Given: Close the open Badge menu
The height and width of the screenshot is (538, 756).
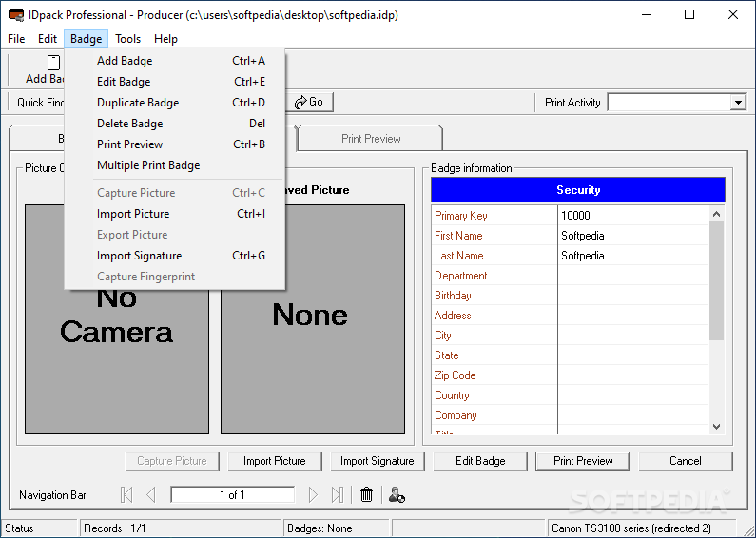Looking at the screenshot, I should 86,39.
